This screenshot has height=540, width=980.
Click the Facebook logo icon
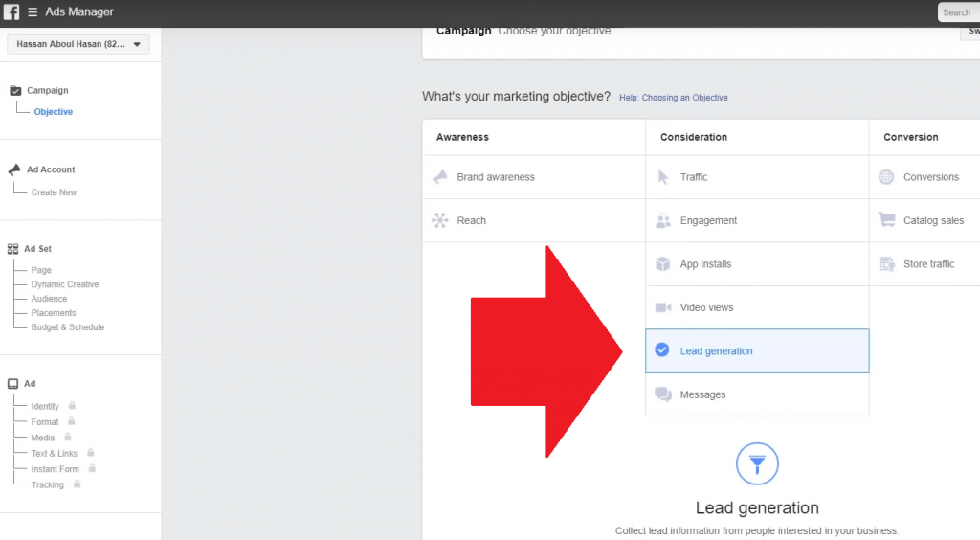click(x=11, y=12)
